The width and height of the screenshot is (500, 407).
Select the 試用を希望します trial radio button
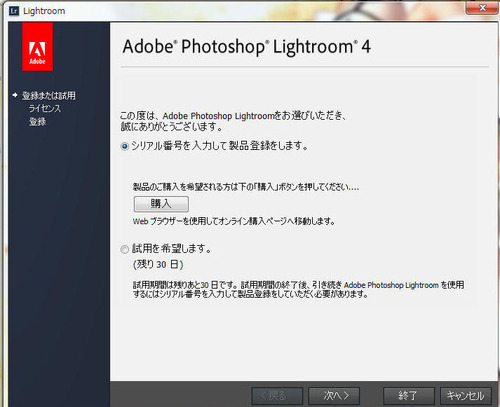coord(125,249)
